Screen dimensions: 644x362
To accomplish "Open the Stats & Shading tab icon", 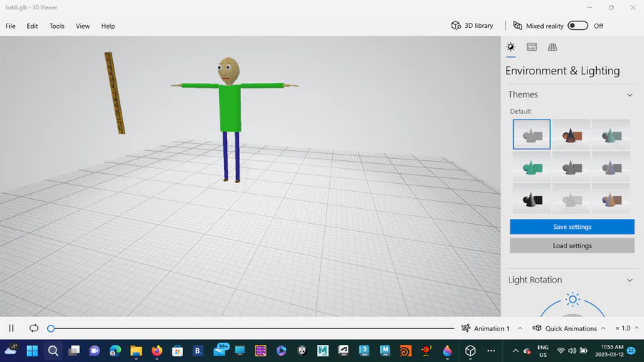I will 532,47.
